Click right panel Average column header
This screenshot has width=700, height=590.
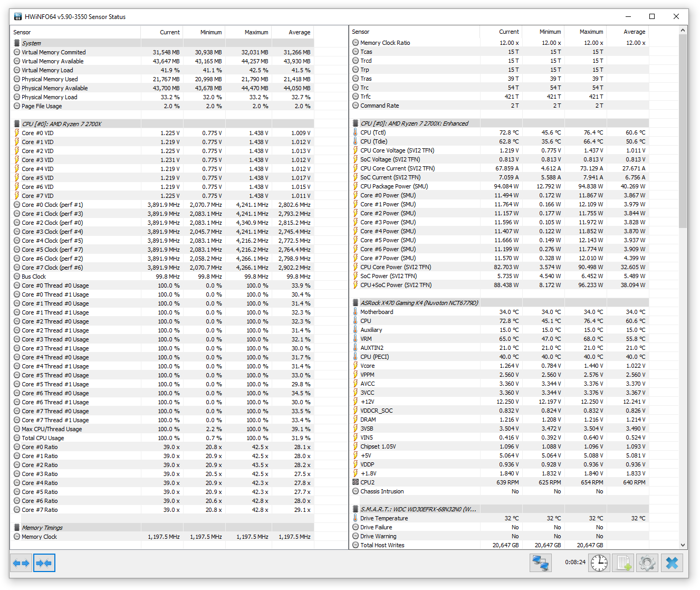[x=627, y=32]
